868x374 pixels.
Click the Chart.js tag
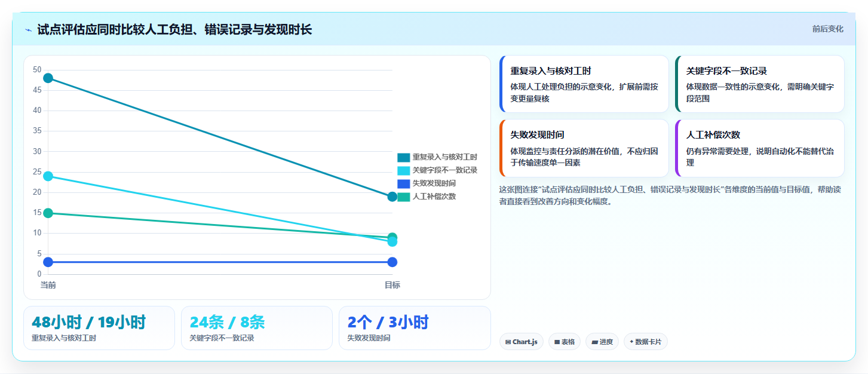coord(521,342)
